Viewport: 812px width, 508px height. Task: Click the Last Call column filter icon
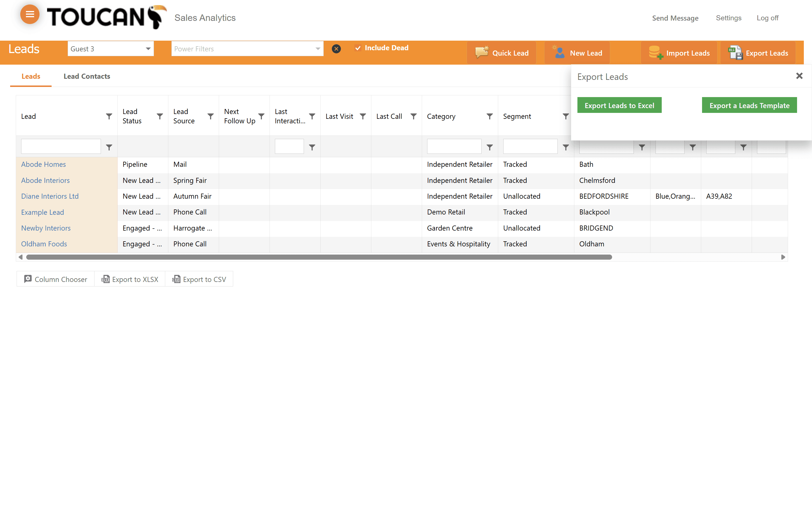[413, 116]
